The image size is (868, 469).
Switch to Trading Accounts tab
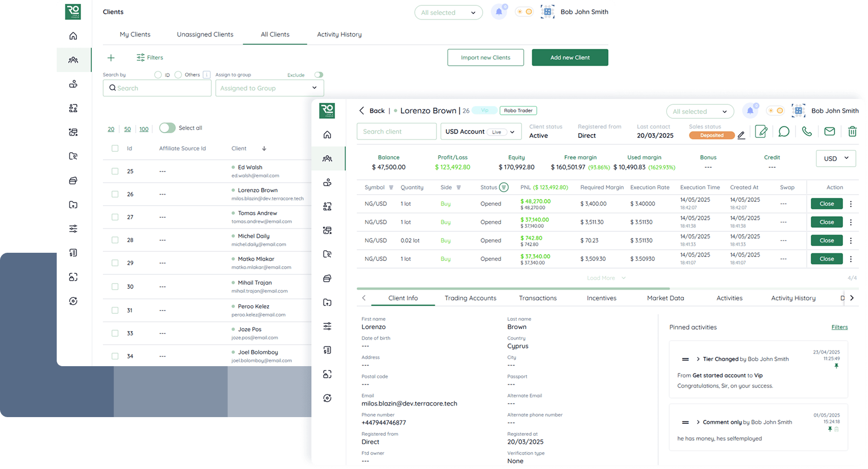pyautogui.click(x=471, y=298)
